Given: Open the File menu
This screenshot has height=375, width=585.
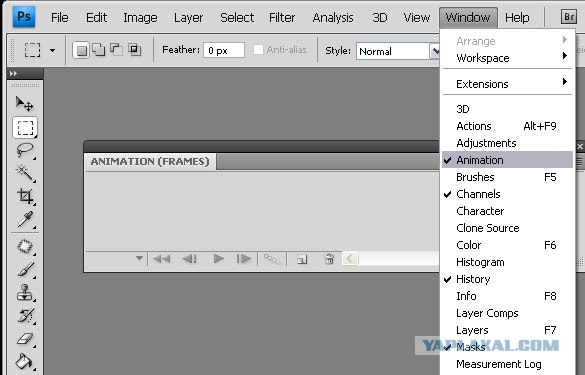Looking at the screenshot, I should click(x=60, y=18).
